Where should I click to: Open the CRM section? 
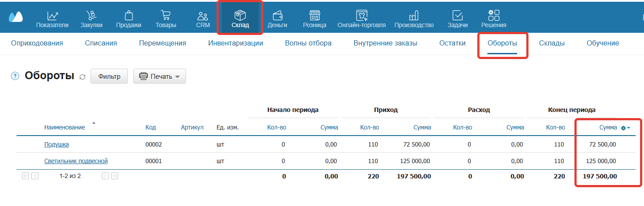(x=203, y=19)
